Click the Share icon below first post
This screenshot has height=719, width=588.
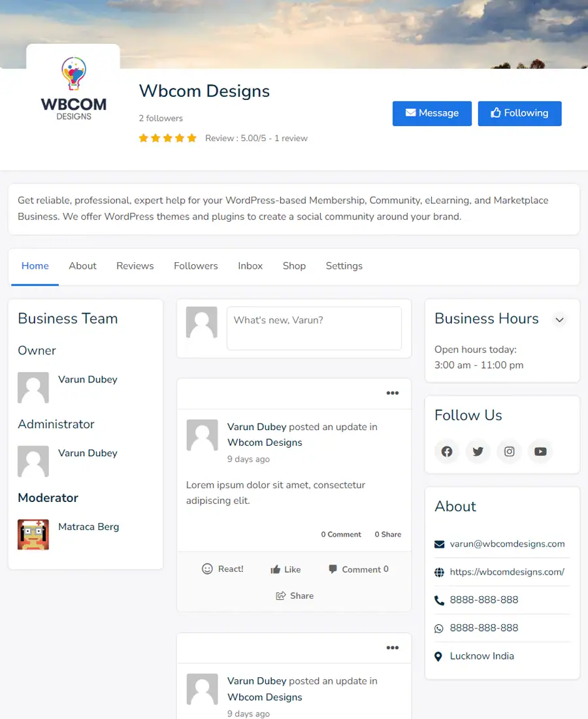click(280, 595)
